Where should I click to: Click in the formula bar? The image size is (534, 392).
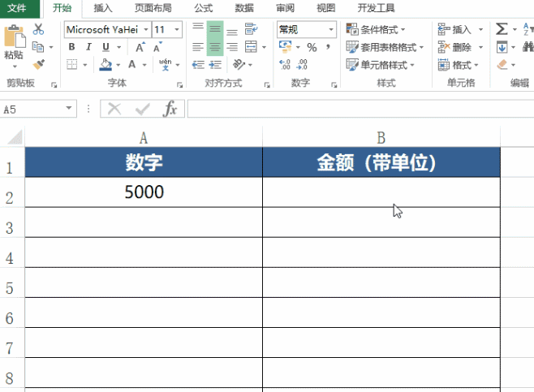tap(360, 109)
